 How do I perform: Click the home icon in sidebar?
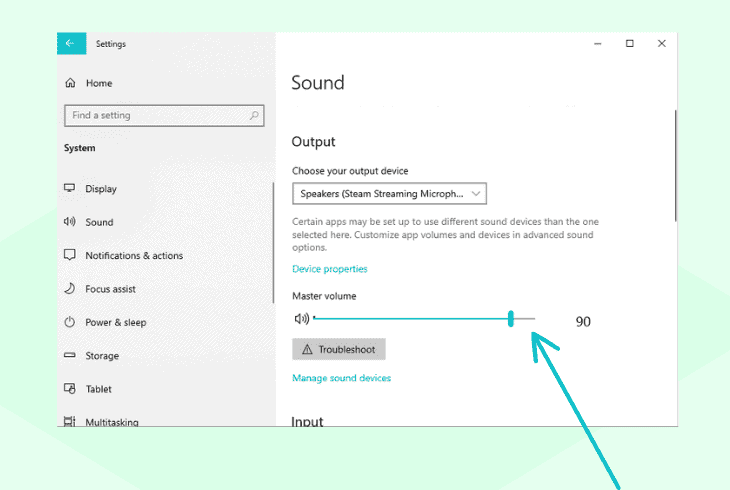point(70,83)
